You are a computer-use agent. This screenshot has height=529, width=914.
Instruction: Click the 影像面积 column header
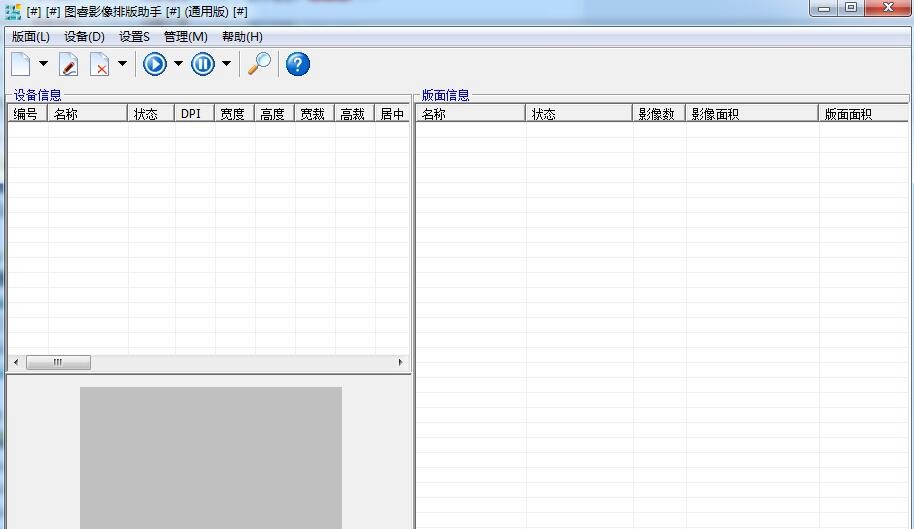click(752, 114)
